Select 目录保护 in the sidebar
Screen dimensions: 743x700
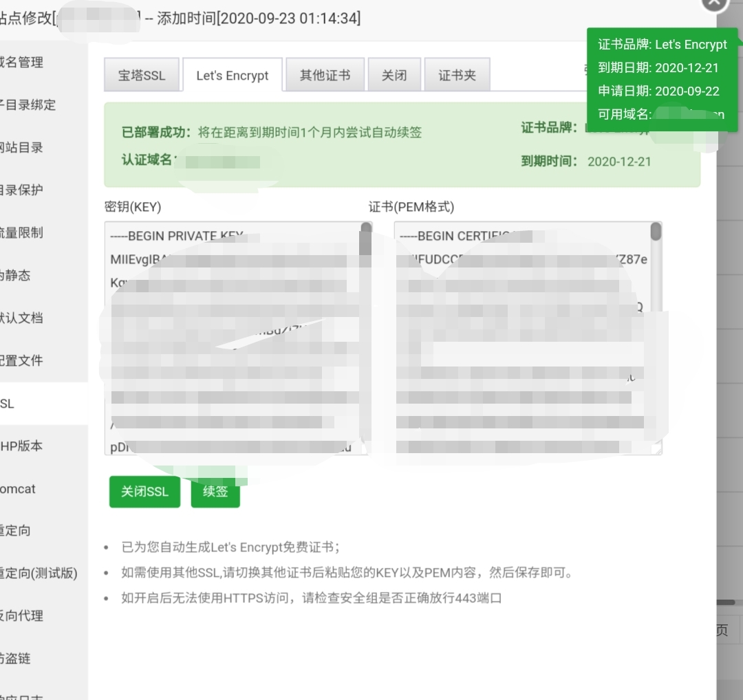(43, 190)
